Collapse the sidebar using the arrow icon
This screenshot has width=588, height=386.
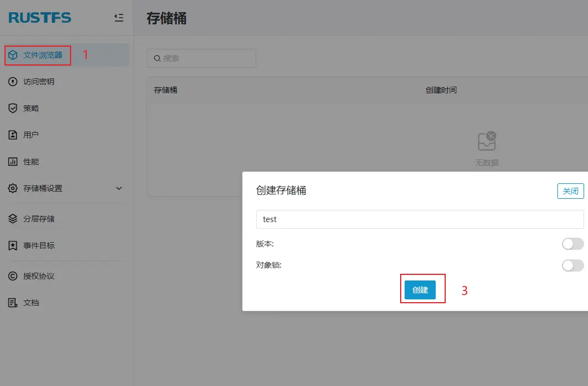[x=118, y=17]
